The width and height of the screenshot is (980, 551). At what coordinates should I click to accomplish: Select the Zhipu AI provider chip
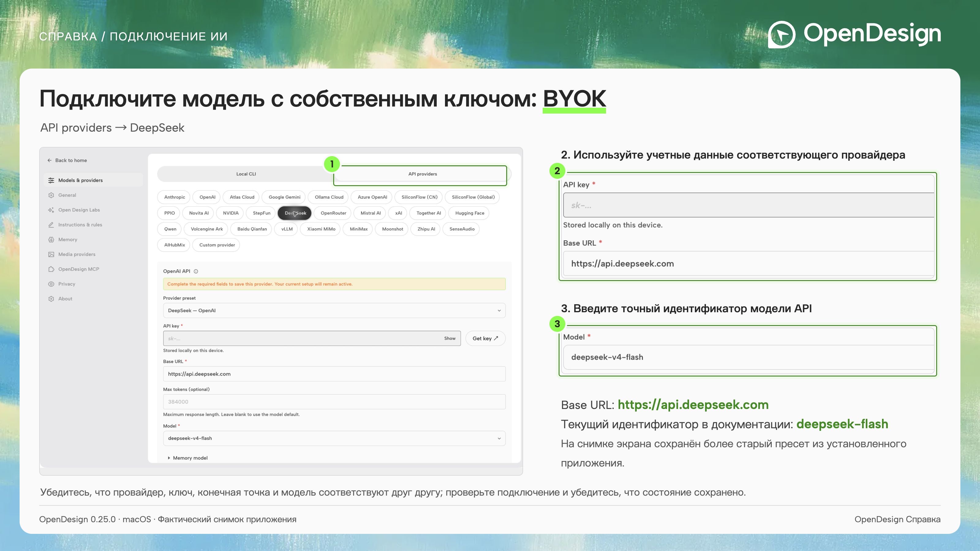pos(426,229)
